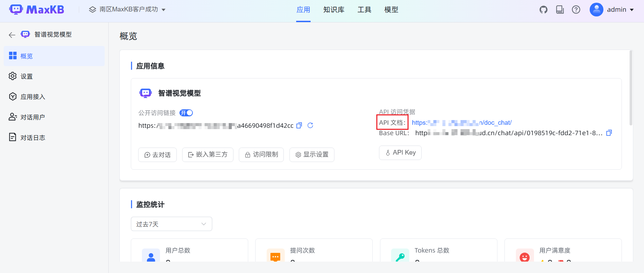644x273 pixels.
Task: Open the documentation book icon
Action: tap(560, 10)
